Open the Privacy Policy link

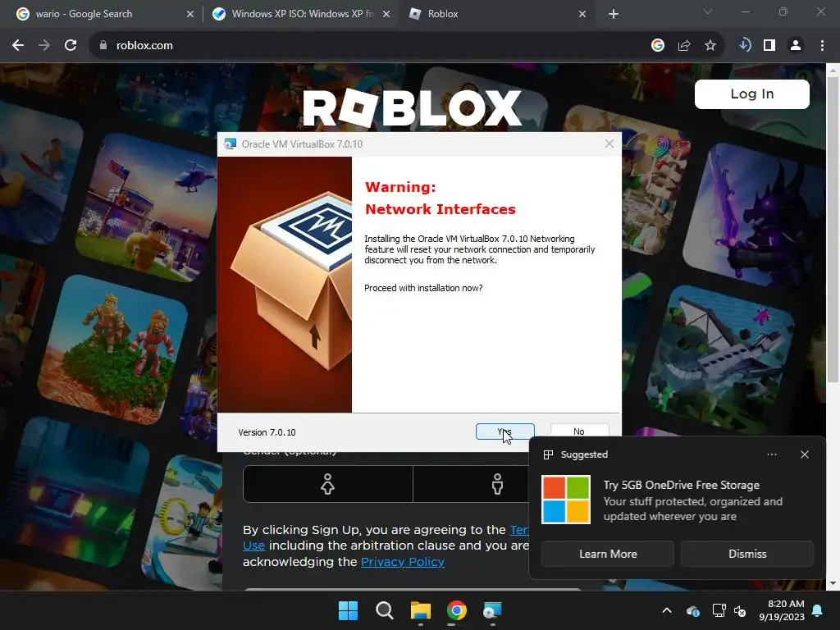pos(402,561)
